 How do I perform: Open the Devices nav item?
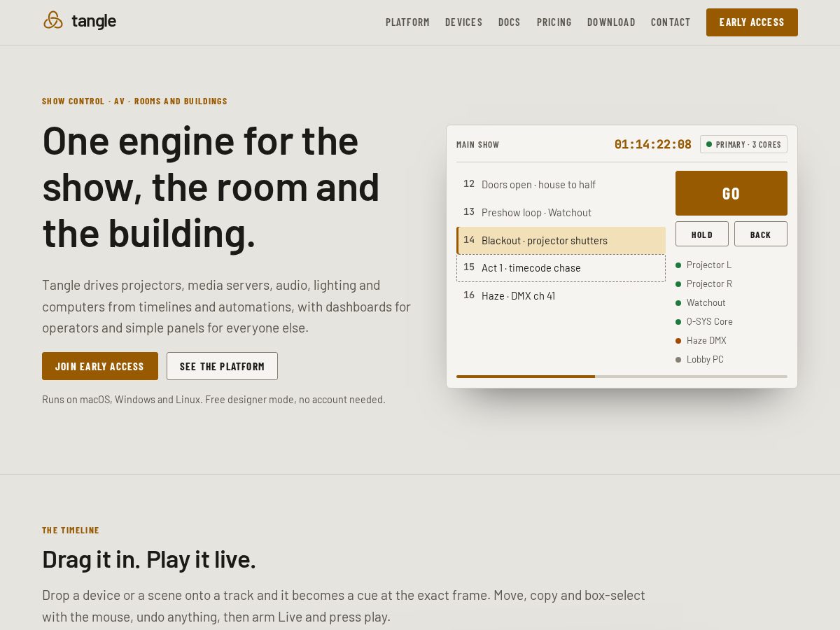463,22
